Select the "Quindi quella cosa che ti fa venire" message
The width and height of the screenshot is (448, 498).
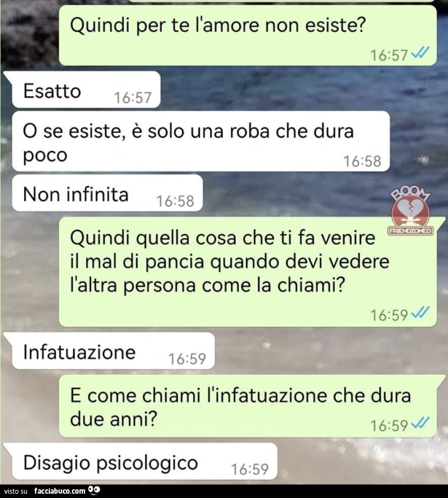click(248, 272)
